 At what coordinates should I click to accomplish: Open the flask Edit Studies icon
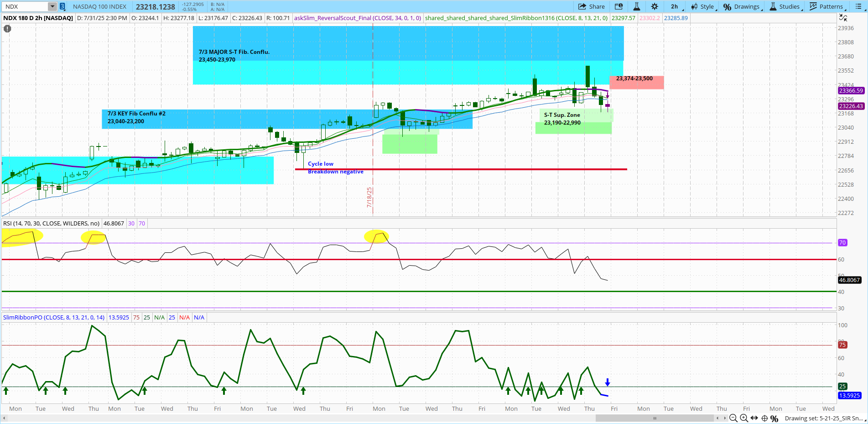click(637, 6)
